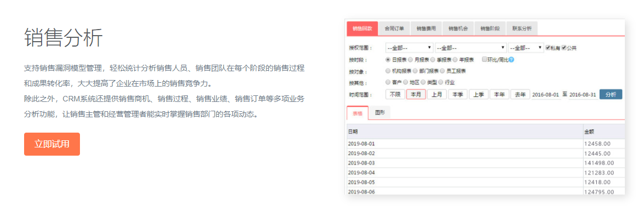Viewport: 644px width, 211px height.
Task: Select the 2019-08-03 row date
Action: 361,163
